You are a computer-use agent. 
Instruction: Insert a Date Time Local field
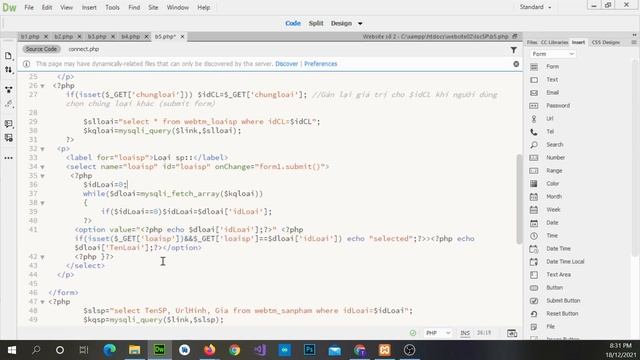(x=565, y=262)
